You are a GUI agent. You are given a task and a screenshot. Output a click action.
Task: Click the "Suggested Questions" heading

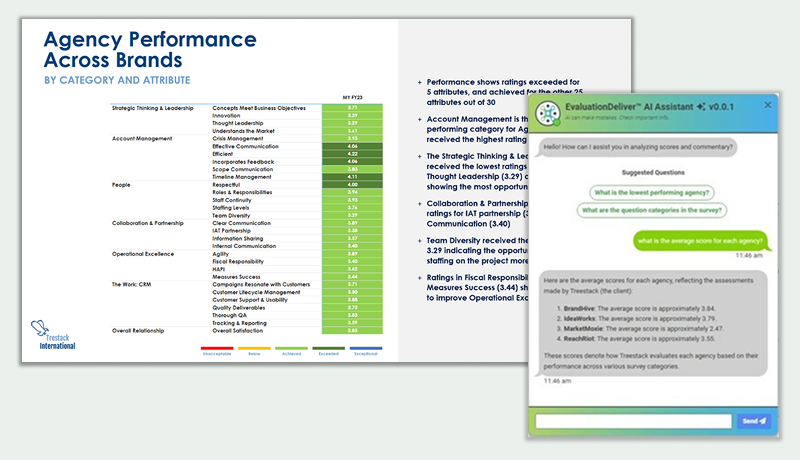pyautogui.click(x=653, y=172)
